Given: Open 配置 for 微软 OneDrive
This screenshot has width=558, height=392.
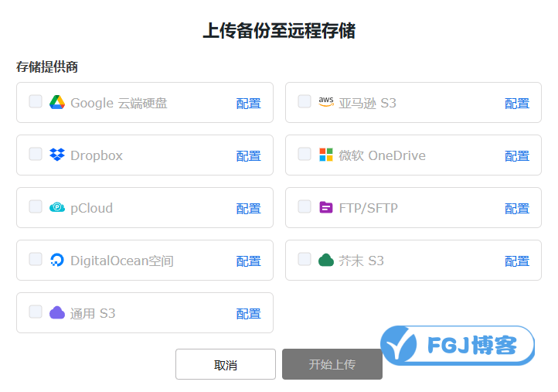Looking at the screenshot, I should 517,155.
